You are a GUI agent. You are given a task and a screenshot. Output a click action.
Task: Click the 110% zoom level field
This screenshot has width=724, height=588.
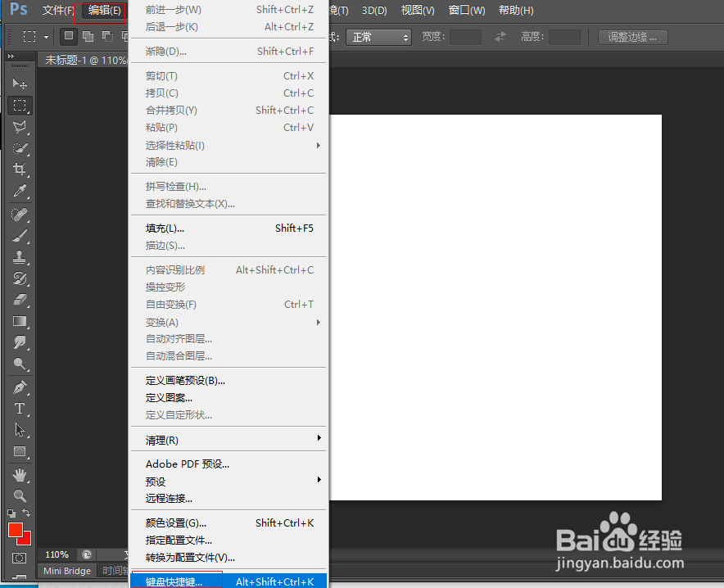[56, 554]
